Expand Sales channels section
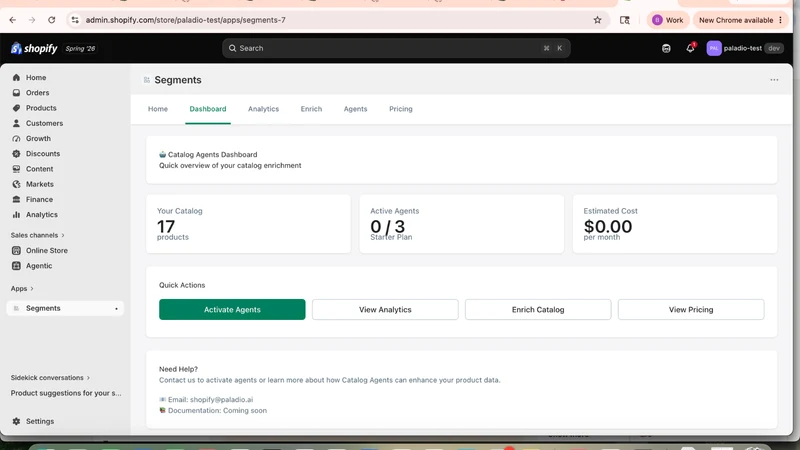The width and height of the screenshot is (800, 450). click(x=38, y=235)
